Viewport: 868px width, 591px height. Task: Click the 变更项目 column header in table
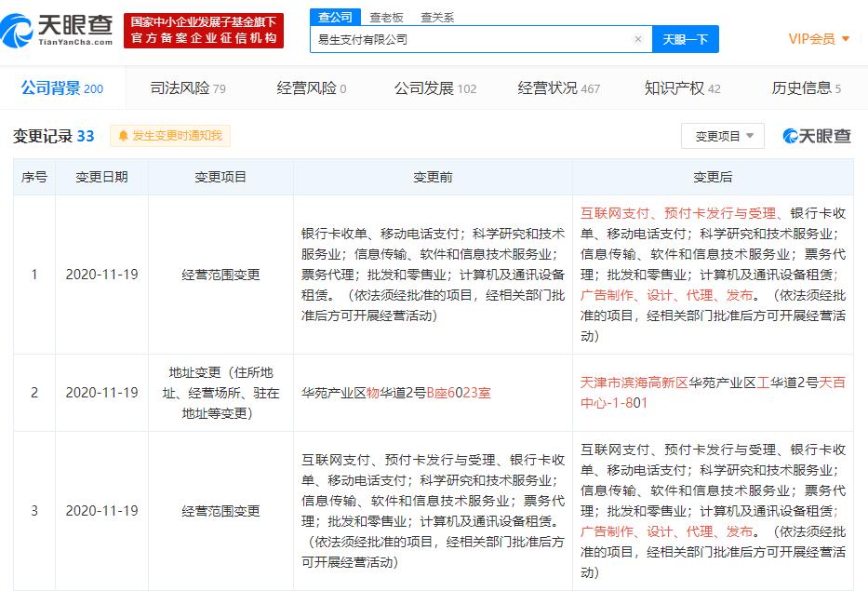[x=220, y=177]
